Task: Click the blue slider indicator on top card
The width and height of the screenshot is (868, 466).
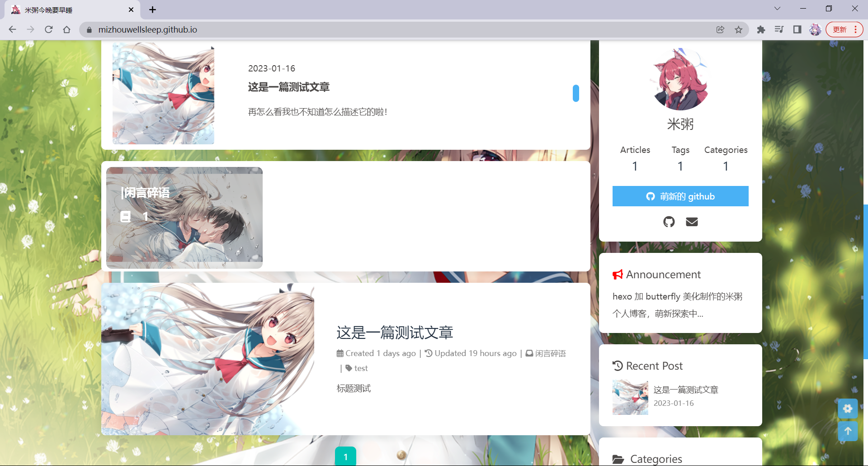Action: (x=576, y=93)
